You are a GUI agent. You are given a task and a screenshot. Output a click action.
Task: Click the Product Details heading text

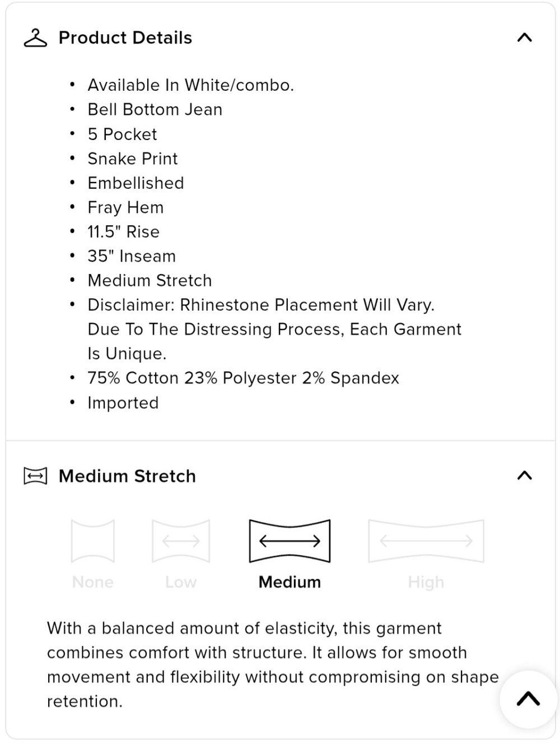[125, 38]
